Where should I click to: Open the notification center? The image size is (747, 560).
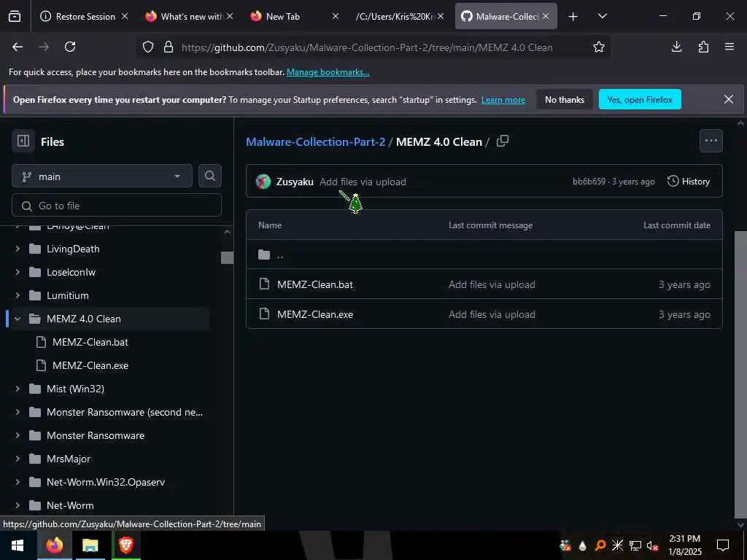pos(723,545)
